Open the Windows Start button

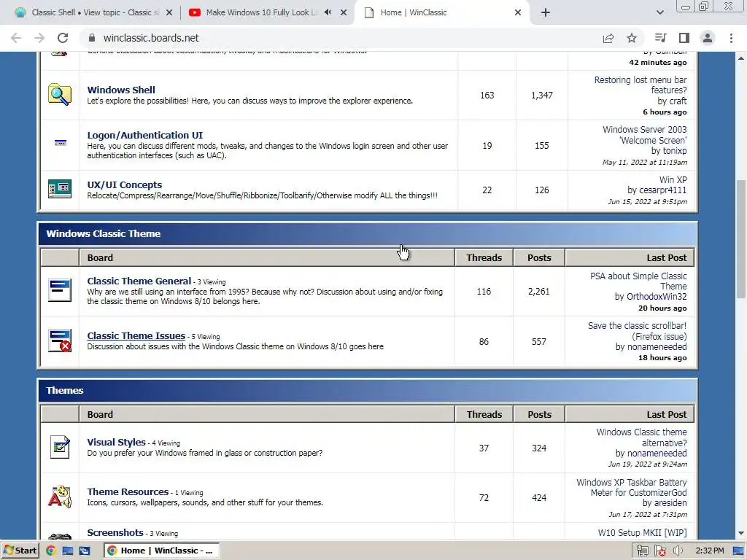[20, 551]
